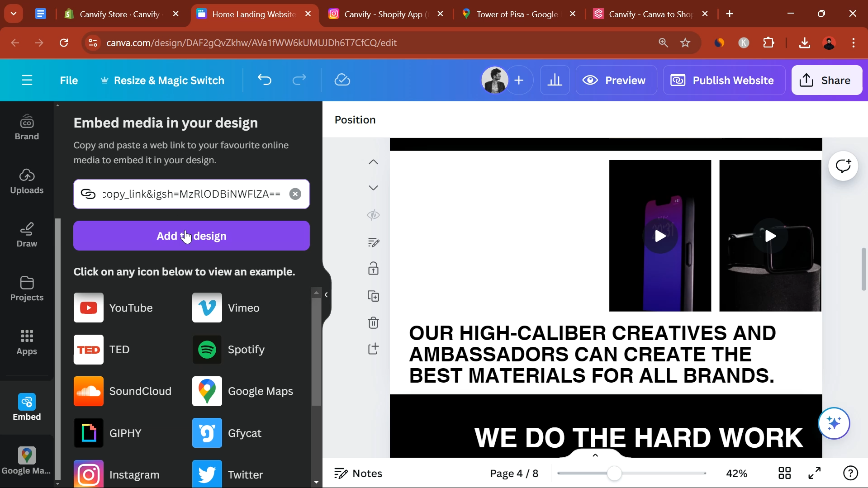Viewport: 868px width, 488px height.
Task: View the SoundCloud embed example
Action: point(123,391)
